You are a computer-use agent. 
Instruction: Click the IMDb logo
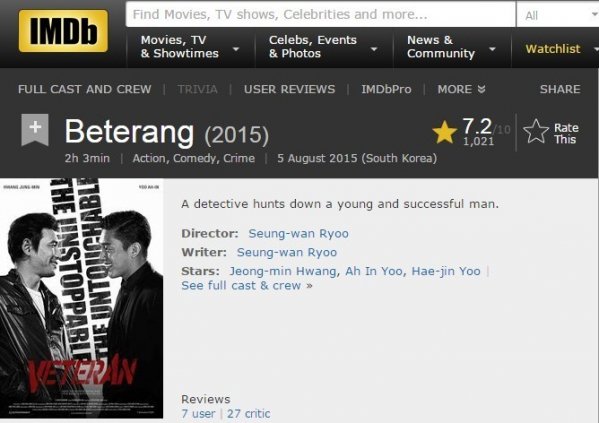[x=63, y=31]
